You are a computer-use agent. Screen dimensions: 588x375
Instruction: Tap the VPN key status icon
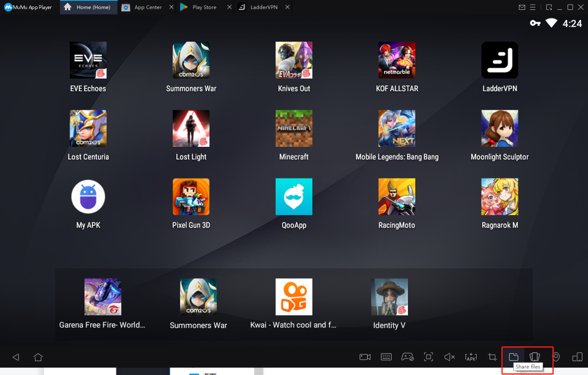click(535, 23)
